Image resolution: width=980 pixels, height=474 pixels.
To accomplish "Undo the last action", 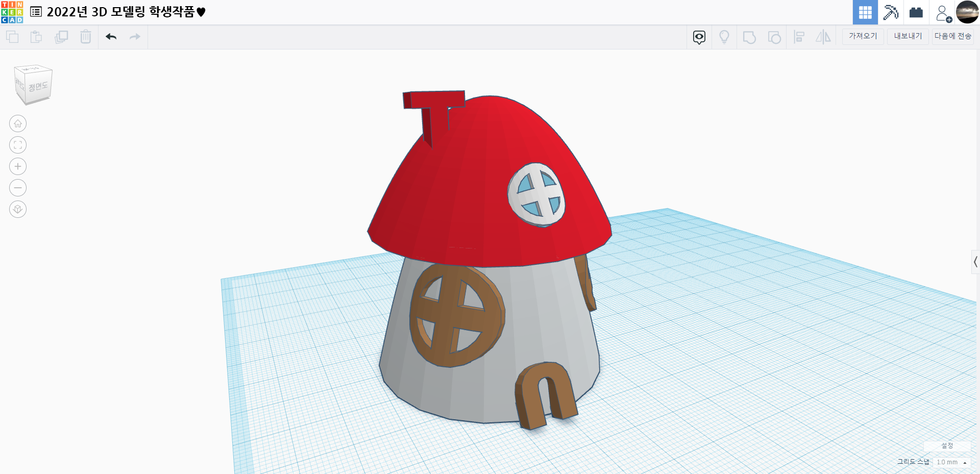I will tap(111, 37).
